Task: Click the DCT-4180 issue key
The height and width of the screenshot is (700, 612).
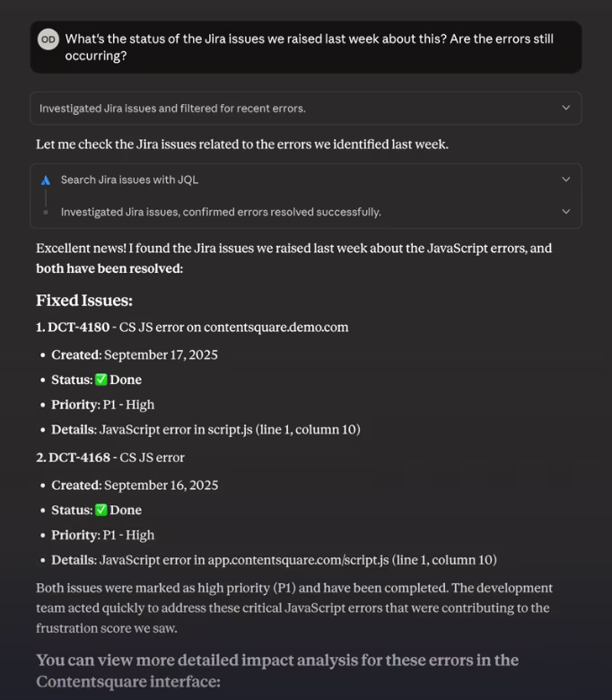Action: [x=78, y=328]
